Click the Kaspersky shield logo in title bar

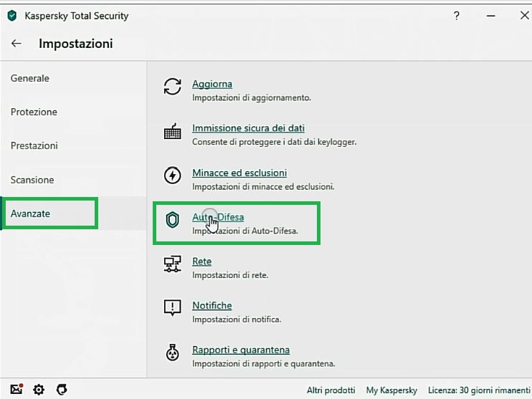pyautogui.click(x=12, y=16)
